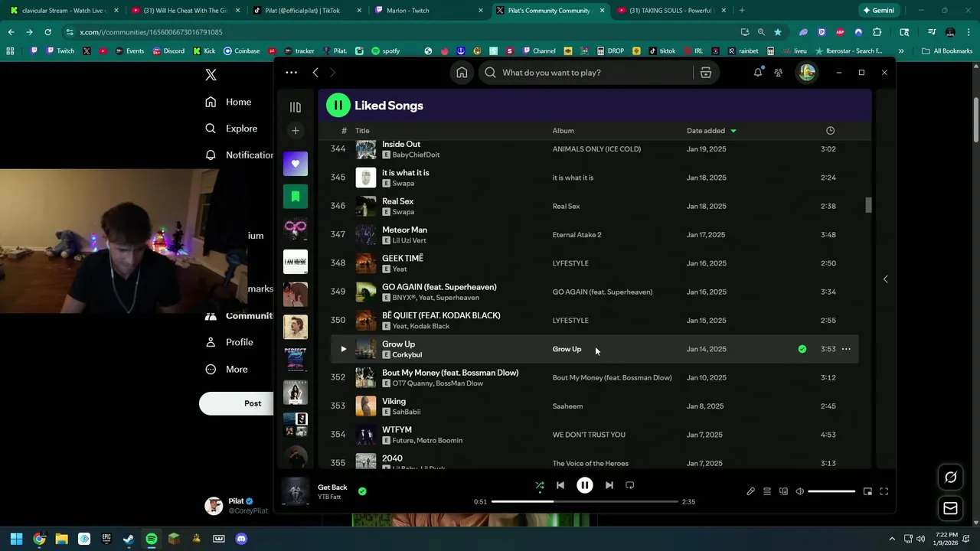
Task: Select the GEEK TIME track row
Action: coord(594,263)
